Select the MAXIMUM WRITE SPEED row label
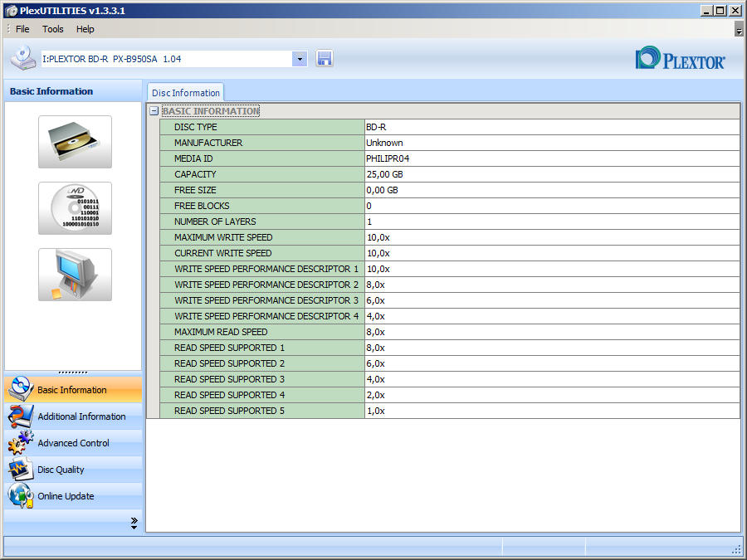This screenshot has height=560, width=747. pyautogui.click(x=223, y=237)
